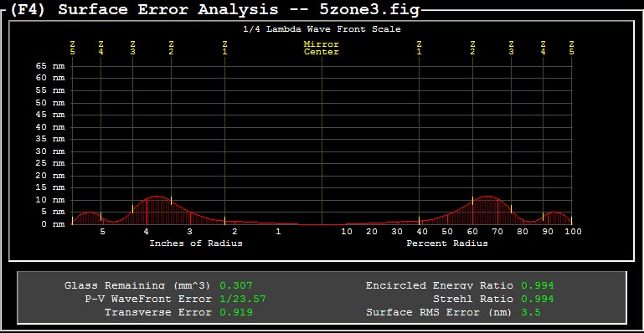Click the 1/4 Lambda Wave Front Scale heading
This screenshot has width=644, height=333.
(x=322, y=29)
